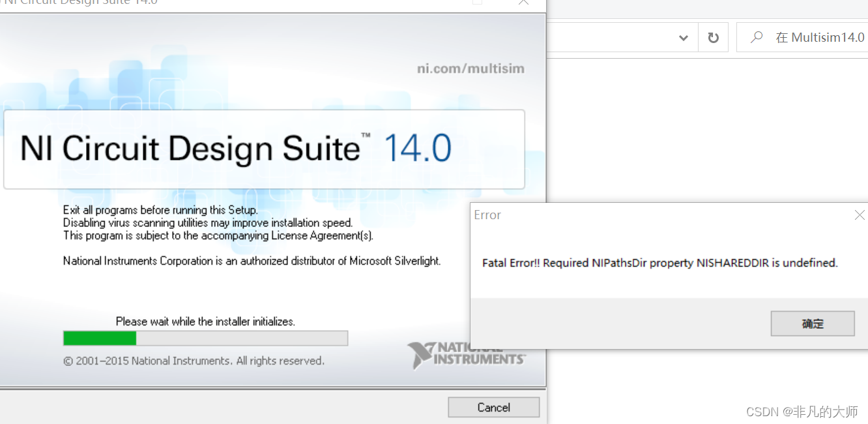The height and width of the screenshot is (424, 868).
Task: Click the License Agreement notice line
Action: [218, 235]
